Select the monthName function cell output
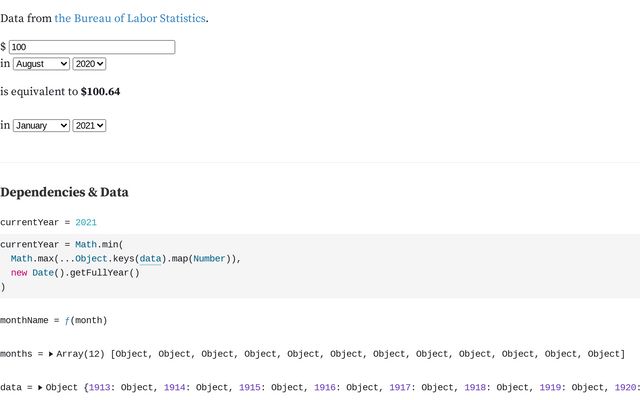 click(53, 320)
